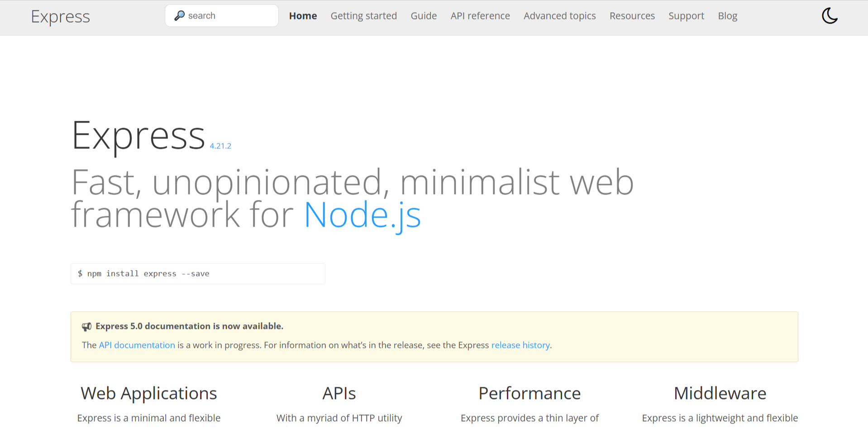Click 'Express is a lightweight and flexible' text
The width and height of the screenshot is (868, 428).
point(720,418)
